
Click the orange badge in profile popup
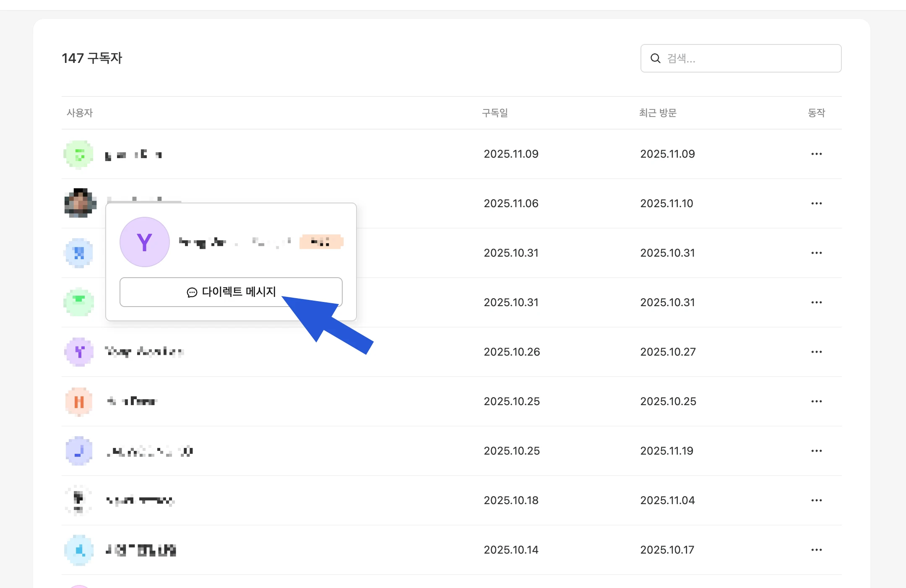click(x=321, y=242)
